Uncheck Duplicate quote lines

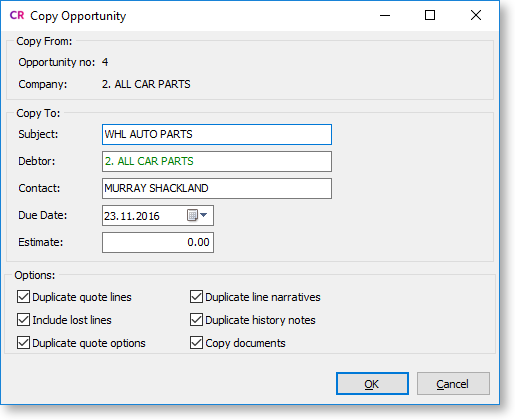[x=23, y=297]
